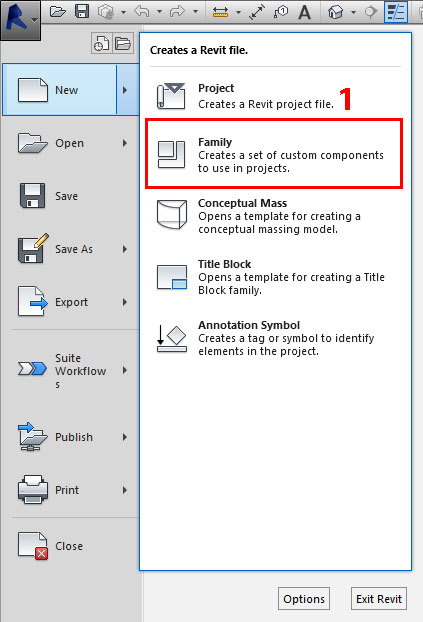The height and width of the screenshot is (622, 423).
Task: Show the Recent Documents list icon
Action: click(102, 43)
